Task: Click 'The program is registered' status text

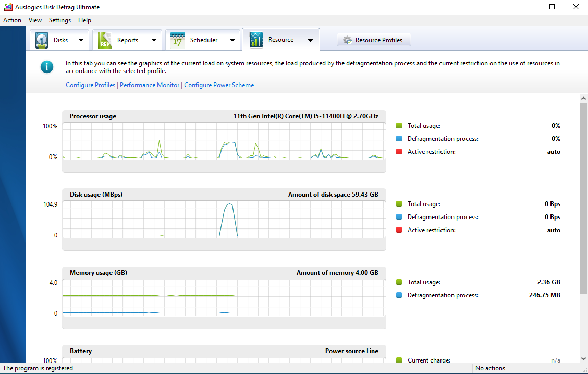Action: [x=38, y=368]
